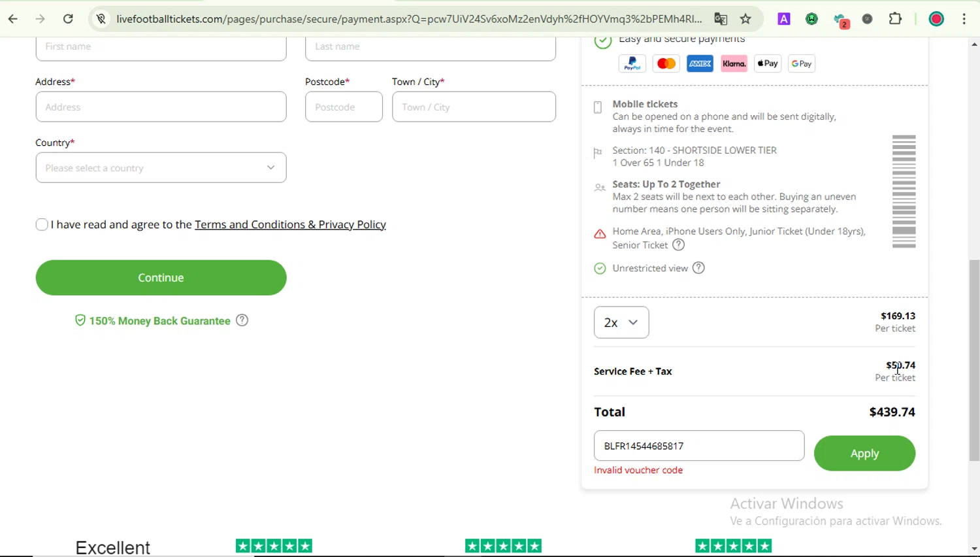Click the Unrestricted view checkmark icon
Screen dimensions: 980x557
click(x=600, y=269)
